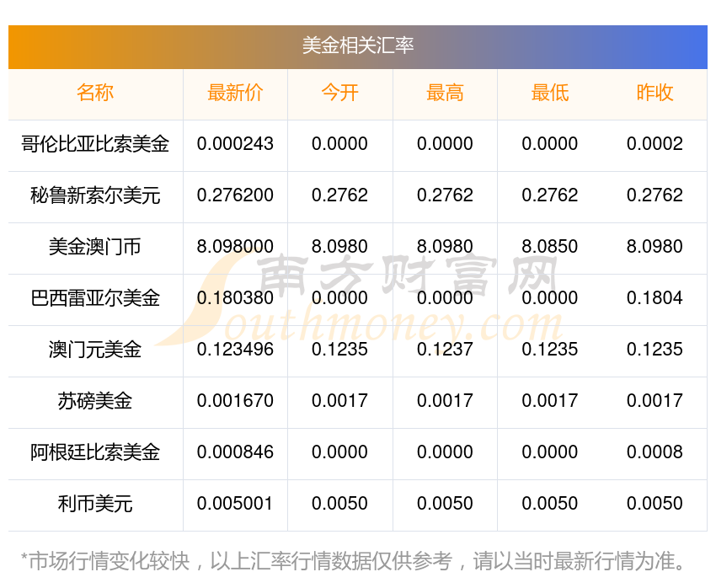The height and width of the screenshot is (588, 716).
Task: Click the 今开 column header
Action: pos(339,93)
